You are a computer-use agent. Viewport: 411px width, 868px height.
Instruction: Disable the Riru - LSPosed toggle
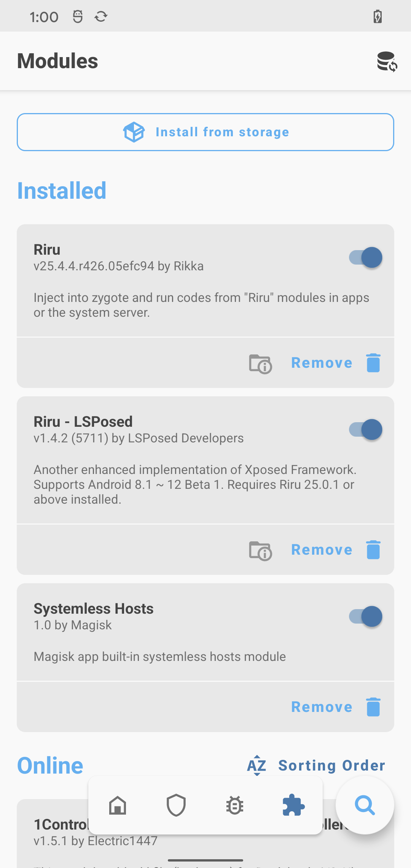pos(366,429)
